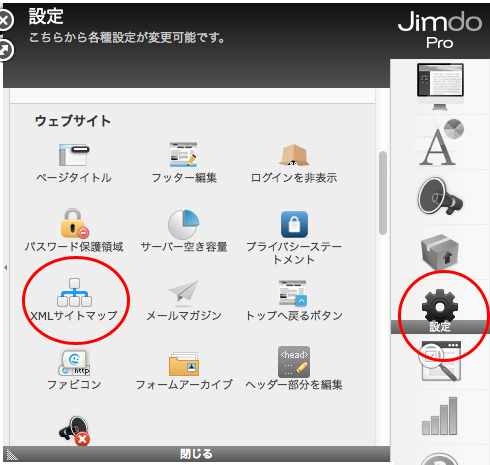Open フッター編集 footer editor

tap(184, 163)
